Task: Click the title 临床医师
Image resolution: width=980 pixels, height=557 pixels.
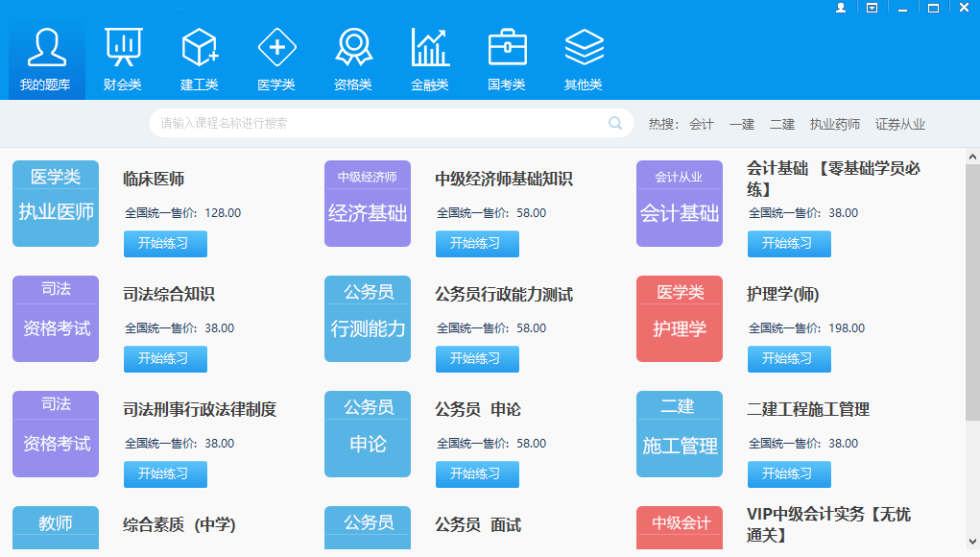Action: coord(154,179)
